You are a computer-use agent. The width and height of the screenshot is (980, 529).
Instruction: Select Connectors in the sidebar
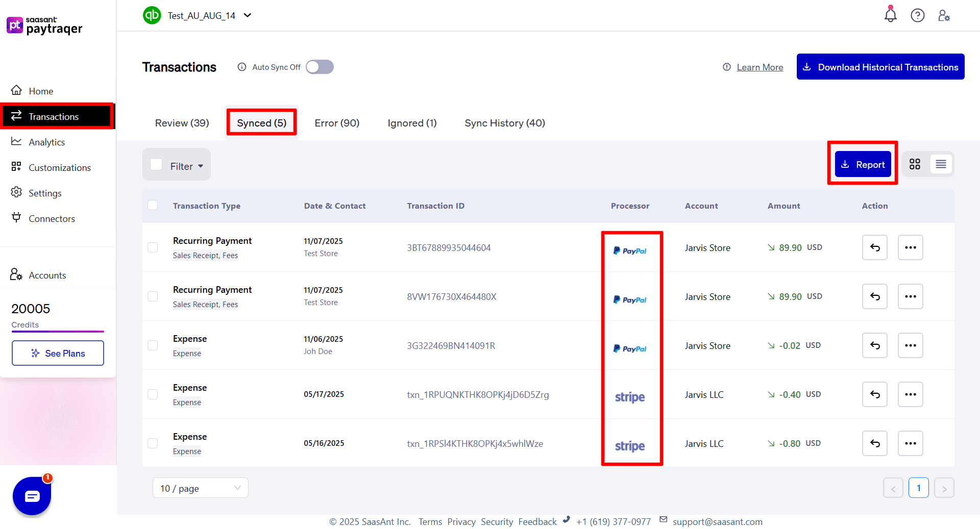[x=52, y=218]
